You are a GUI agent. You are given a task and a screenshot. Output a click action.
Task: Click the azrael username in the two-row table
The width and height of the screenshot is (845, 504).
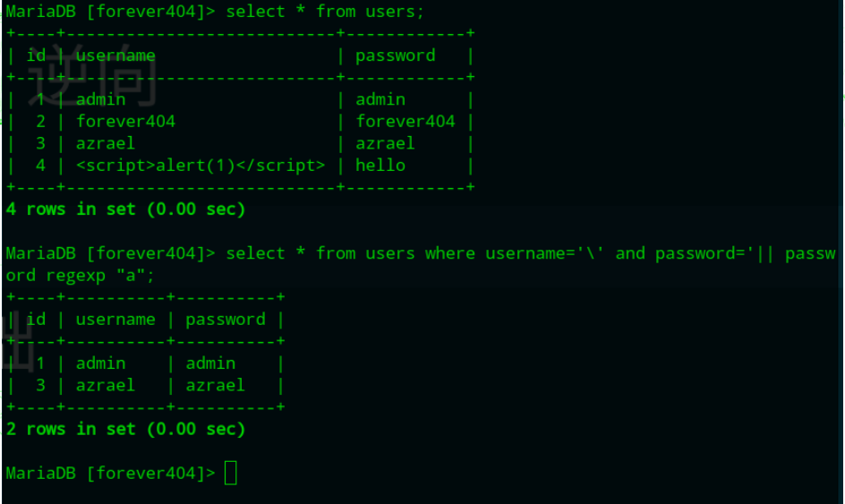(106, 385)
